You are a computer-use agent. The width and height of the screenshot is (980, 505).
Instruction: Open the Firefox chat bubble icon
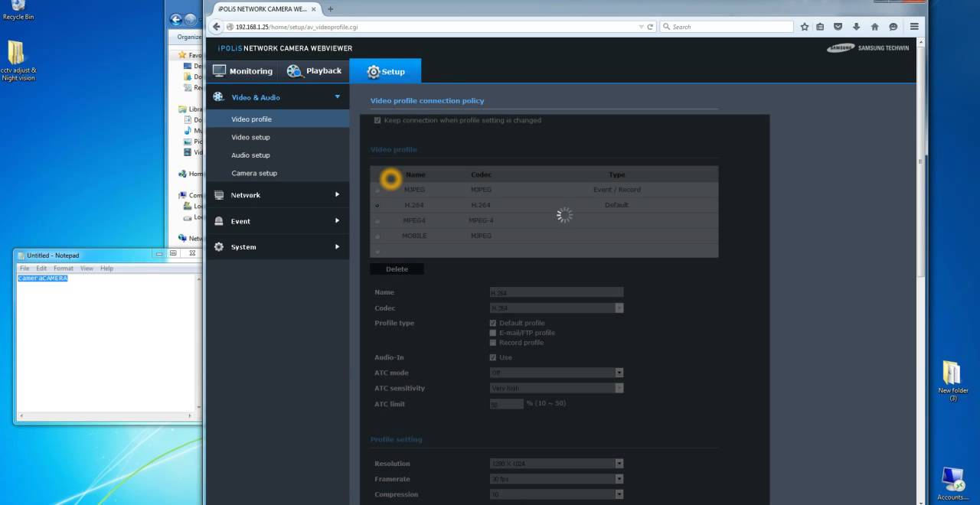click(893, 27)
